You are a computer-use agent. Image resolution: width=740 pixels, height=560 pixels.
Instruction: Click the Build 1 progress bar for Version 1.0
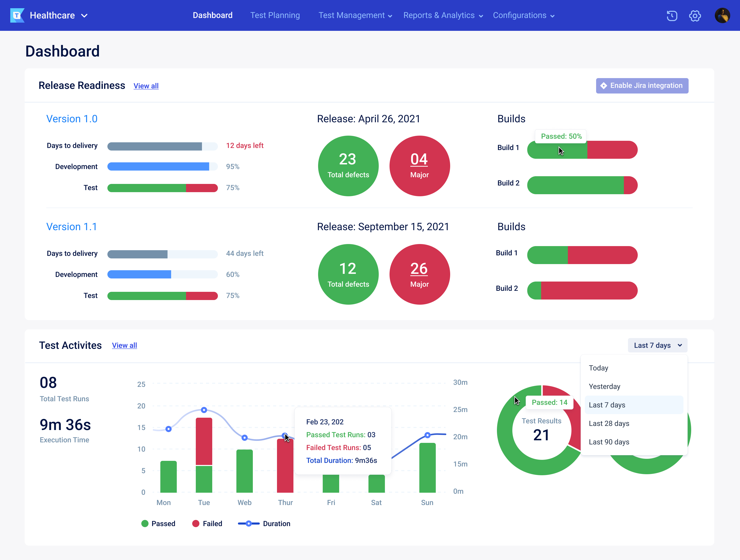click(582, 150)
